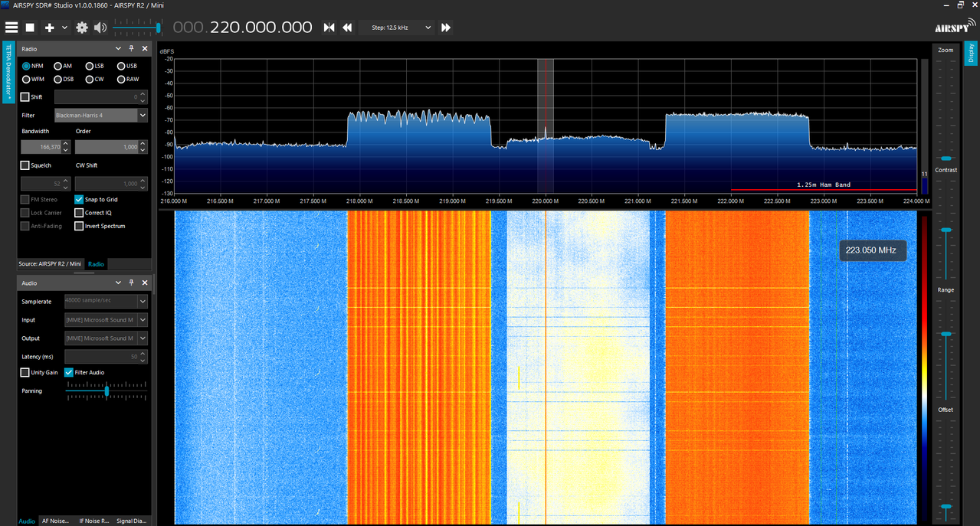
Task: Close the Audio panel
Action: coord(145,283)
